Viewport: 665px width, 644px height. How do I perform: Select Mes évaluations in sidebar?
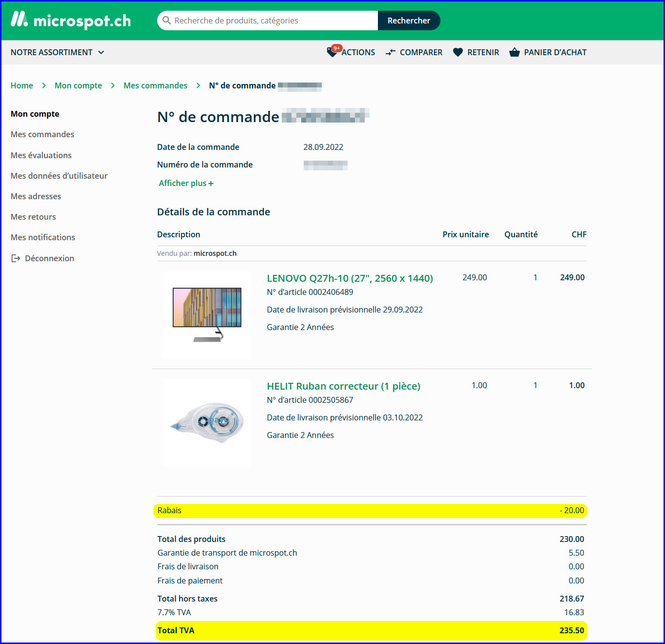[41, 155]
